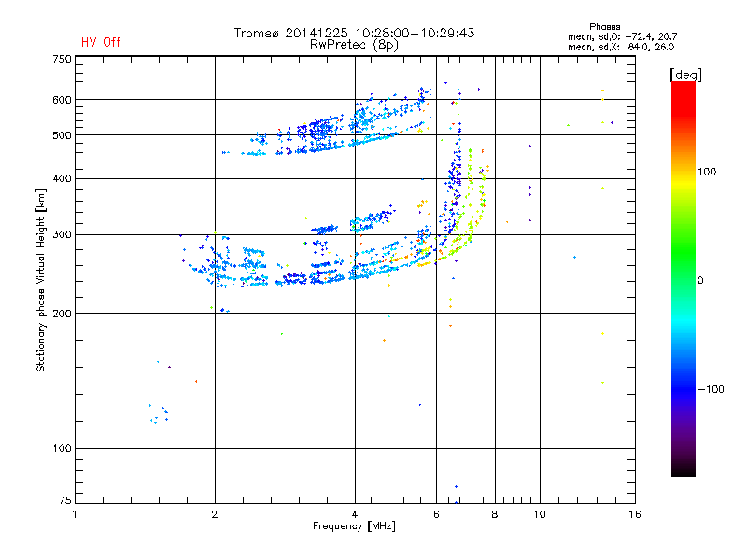Click y-axis tick label "750"

click(62, 59)
